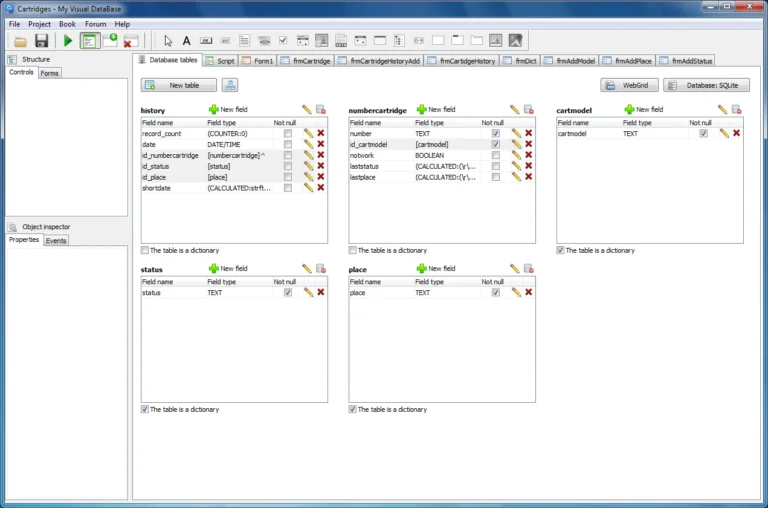Click the BOOLEAN field type cell

pos(430,155)
